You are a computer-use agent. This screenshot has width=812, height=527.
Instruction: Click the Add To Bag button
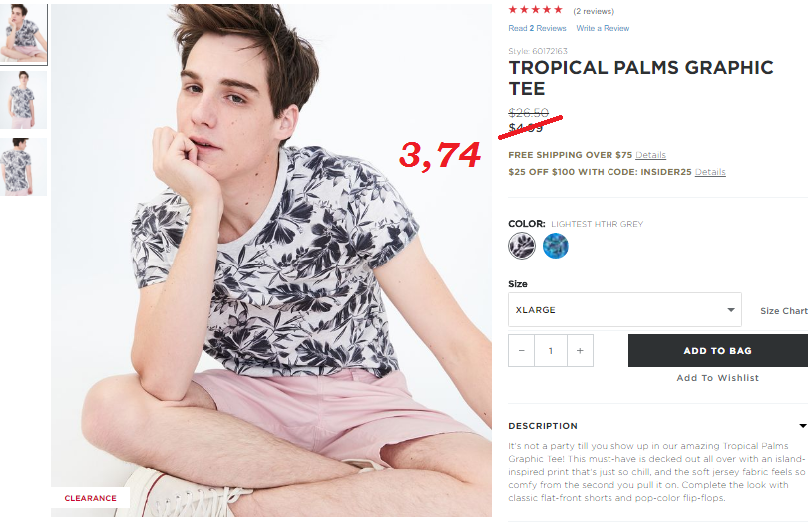(718, 350)
